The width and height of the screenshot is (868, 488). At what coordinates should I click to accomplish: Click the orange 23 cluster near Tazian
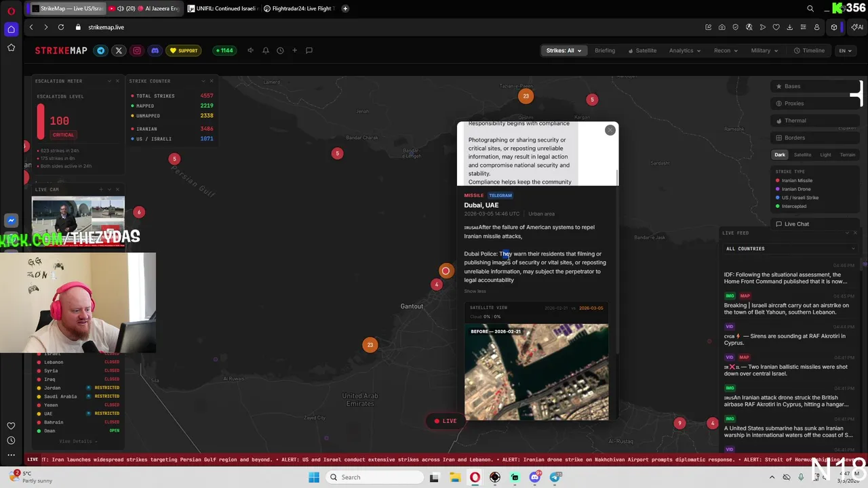526,96
